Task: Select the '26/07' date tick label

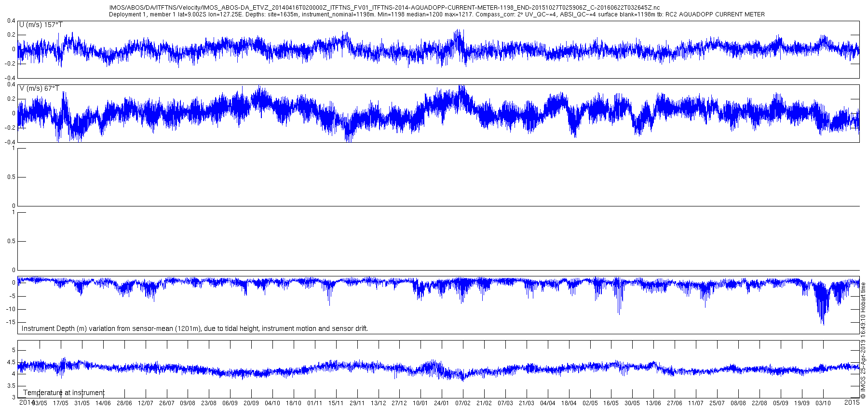Action: tap(167, 403)
